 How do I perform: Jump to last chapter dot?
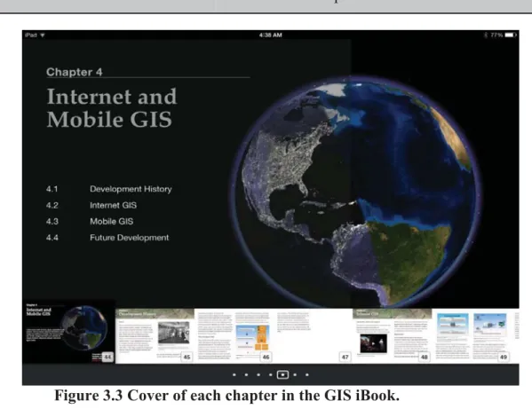pos(307,374)
